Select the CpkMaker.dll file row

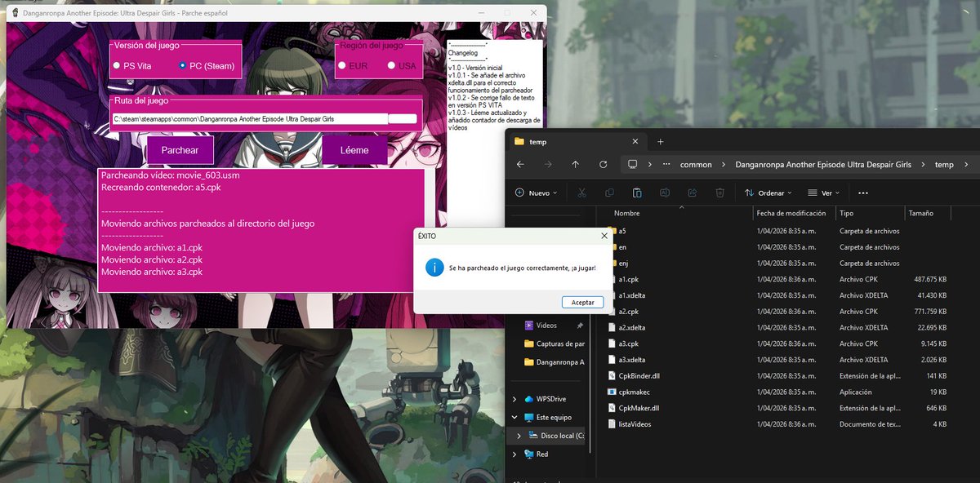coord(780,408)
